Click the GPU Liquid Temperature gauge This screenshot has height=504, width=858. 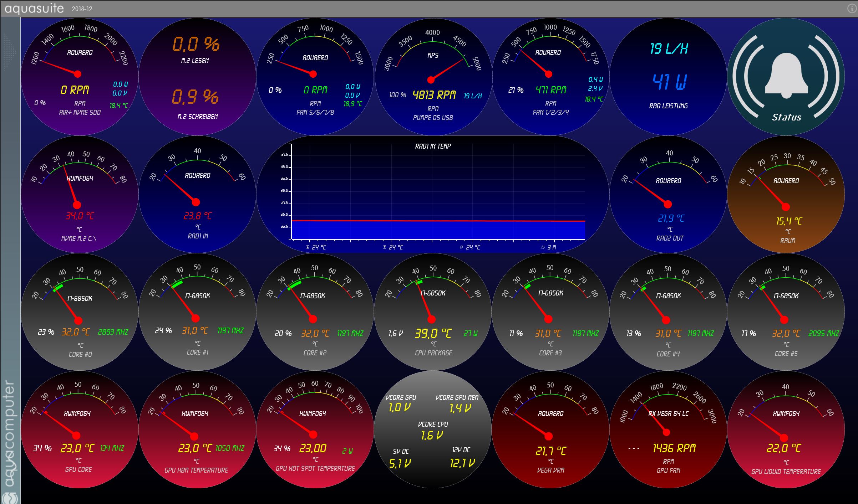[x=786, y=430]
